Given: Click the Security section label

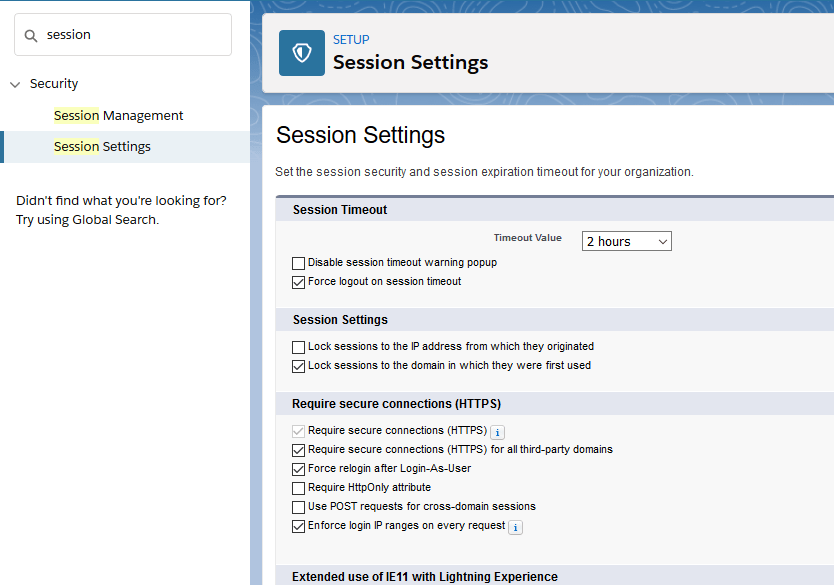Looking at the screenshot, I should pyautogui.click(x=54, y=84).
